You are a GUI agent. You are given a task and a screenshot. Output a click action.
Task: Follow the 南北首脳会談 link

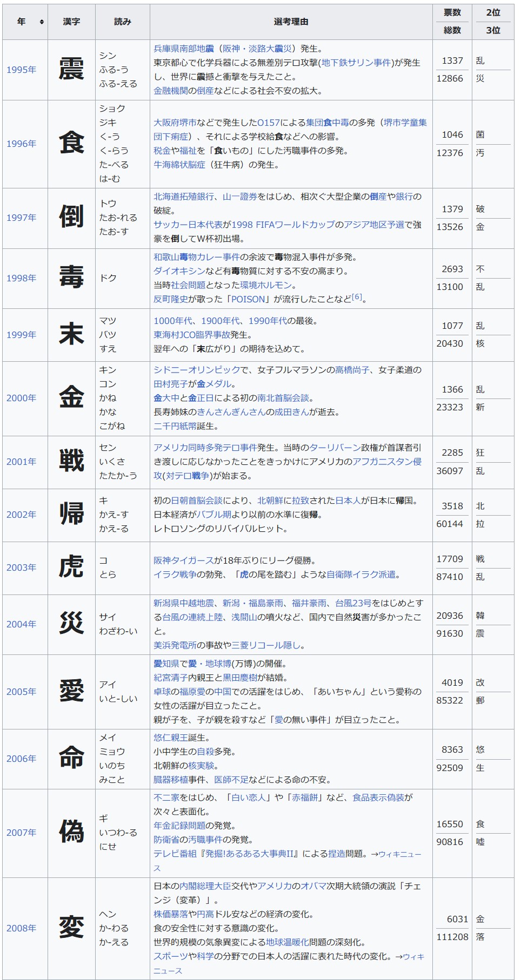click(x=283, y=398)
